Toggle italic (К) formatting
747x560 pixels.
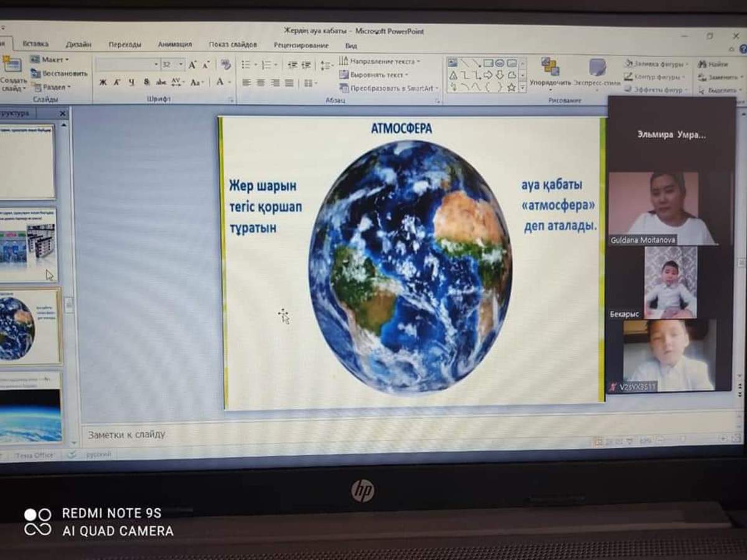click(117, 82)
